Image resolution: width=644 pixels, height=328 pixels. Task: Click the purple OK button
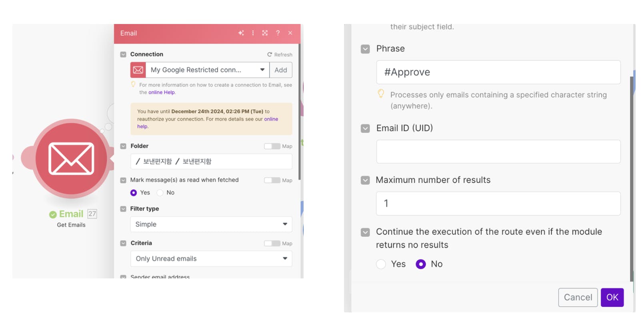(x=612, y=298)
